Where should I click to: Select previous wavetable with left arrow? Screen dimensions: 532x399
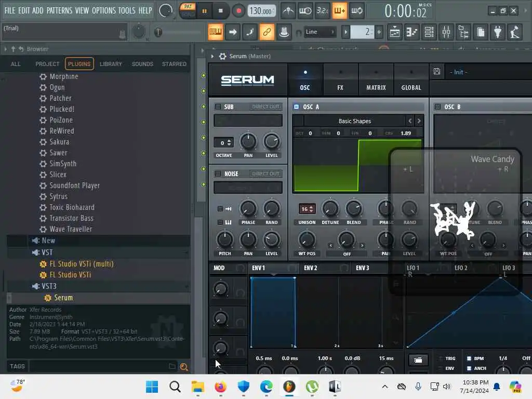click(410, 121)
